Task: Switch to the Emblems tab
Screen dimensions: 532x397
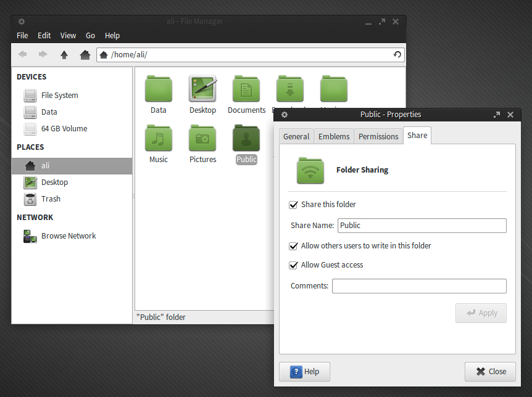Action: tap(334, 137)
